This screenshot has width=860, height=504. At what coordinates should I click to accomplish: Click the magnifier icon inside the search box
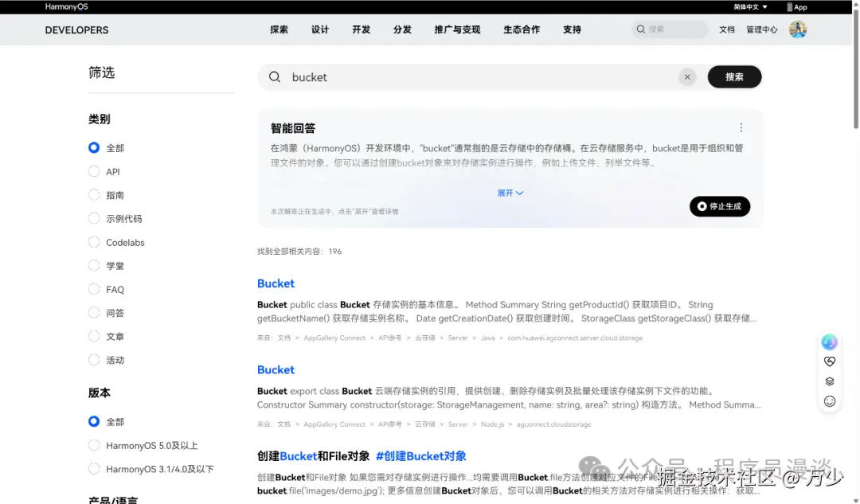coord(275,76)
